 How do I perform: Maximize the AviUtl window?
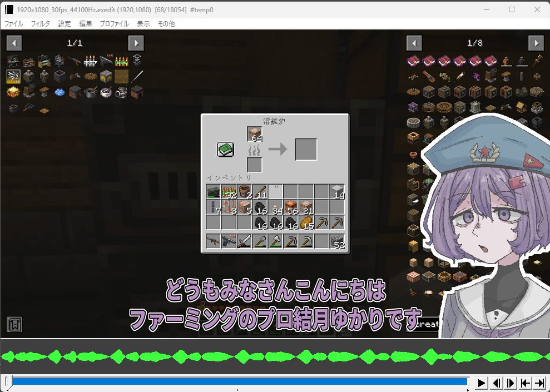point(512,10)
